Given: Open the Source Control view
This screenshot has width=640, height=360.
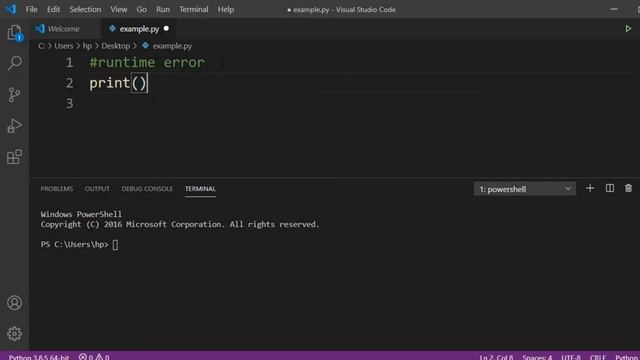Looking at the screenshot, I should pyautogui.click(x=14, y=95).
